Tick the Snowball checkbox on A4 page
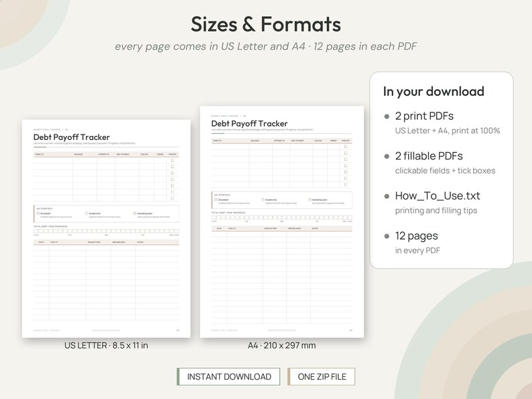Image resolution: width=532 pixels, height=399 pixels. 216,199
